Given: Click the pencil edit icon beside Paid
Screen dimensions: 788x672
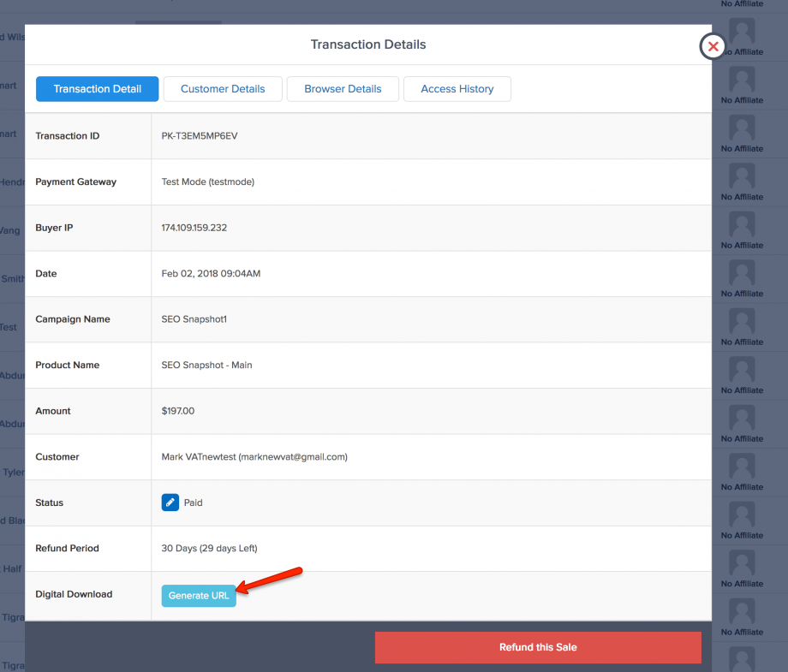Looking at the screenshot, I should coord(170,503).
